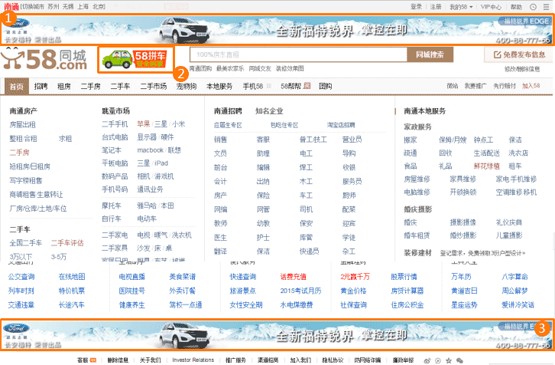The width and height of the screenshot is (555, 365).
Task: Click the 免费发布信息 edit icon
Action: [x=497, y=55]
